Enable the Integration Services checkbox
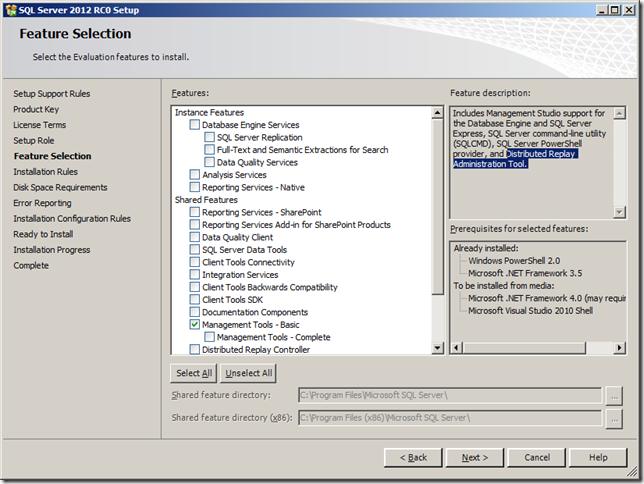The width and height of the screenshot is (644, 484). click(195, 274)
